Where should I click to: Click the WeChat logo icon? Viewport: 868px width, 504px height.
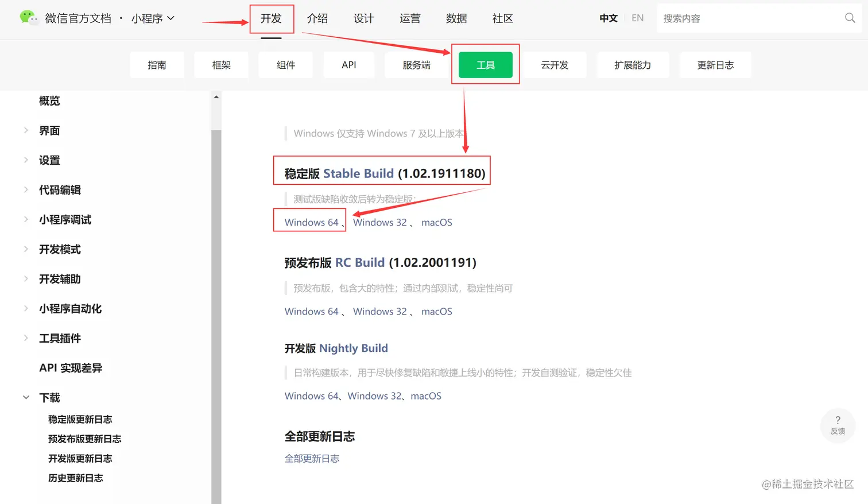[x=28, y=17]
